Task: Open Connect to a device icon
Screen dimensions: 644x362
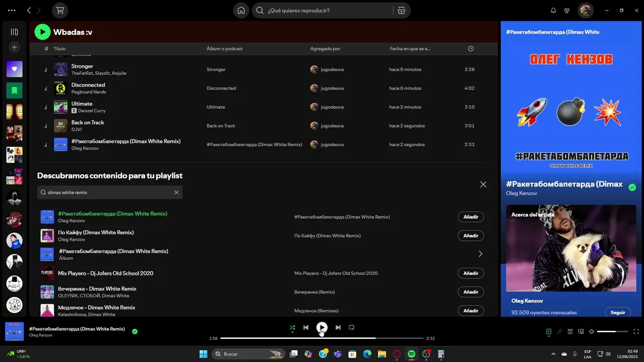Action: 581,331
